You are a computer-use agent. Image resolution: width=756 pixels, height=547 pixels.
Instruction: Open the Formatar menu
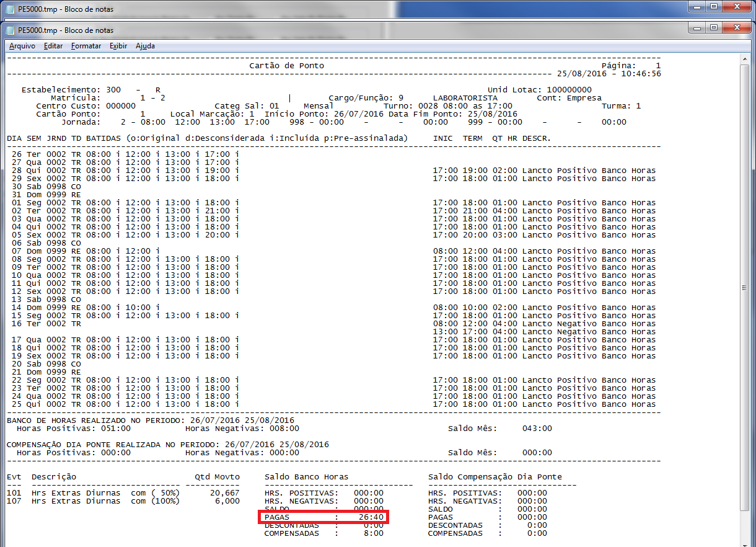click(86, 46)
